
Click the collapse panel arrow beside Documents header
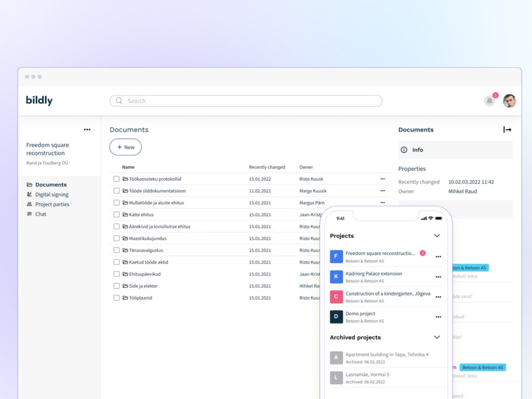point(507,130)
